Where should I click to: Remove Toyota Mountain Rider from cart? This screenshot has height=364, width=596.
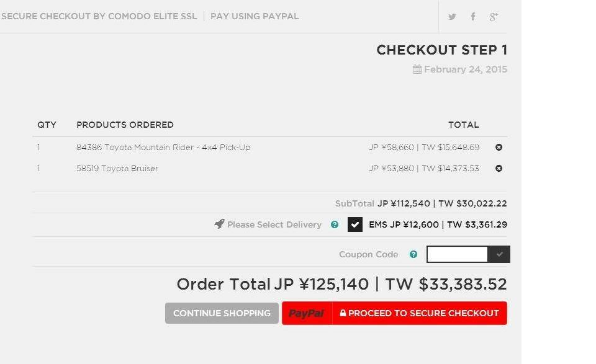[499, 147]
